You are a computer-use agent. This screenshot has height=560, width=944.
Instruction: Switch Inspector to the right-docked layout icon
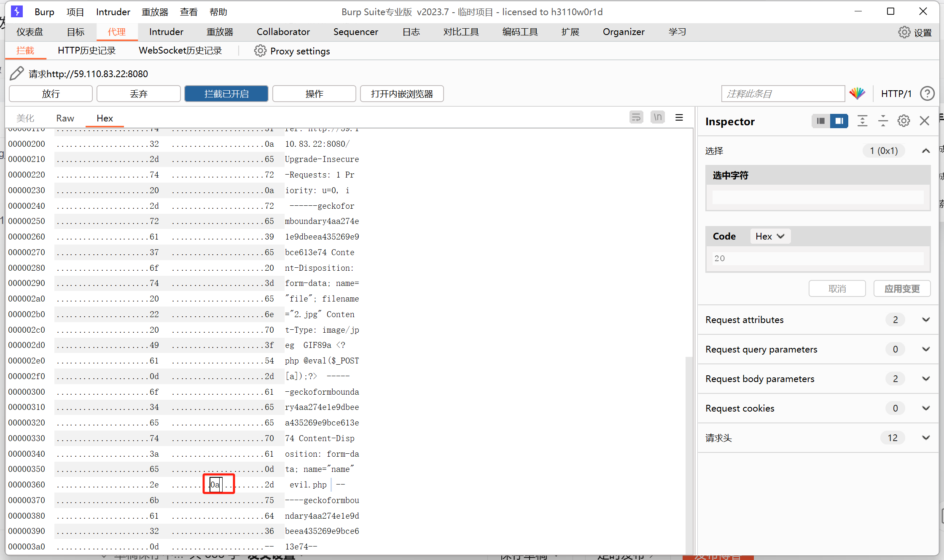[x=839, y=121]
